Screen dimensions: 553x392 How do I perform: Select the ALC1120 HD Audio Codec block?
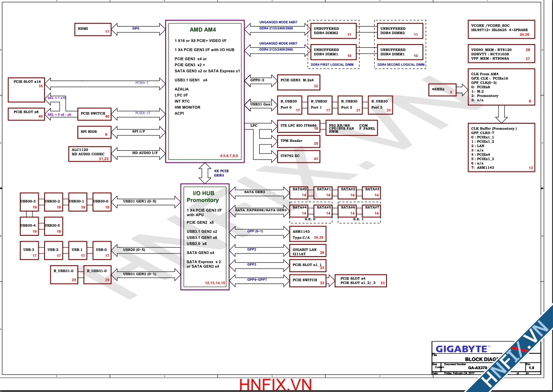point(89,153)
